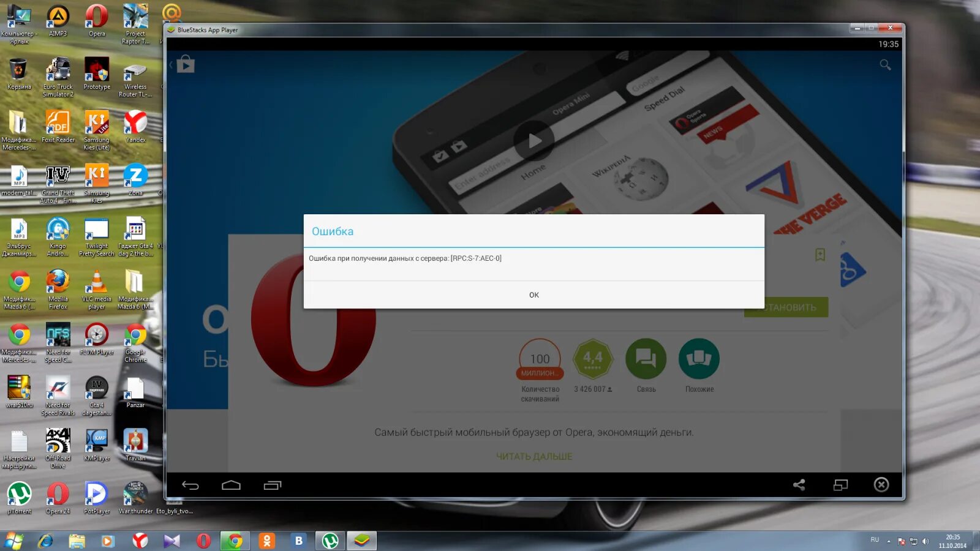
Task: Click the Похожие similar apps badge
Action: (x=699, y=359)
